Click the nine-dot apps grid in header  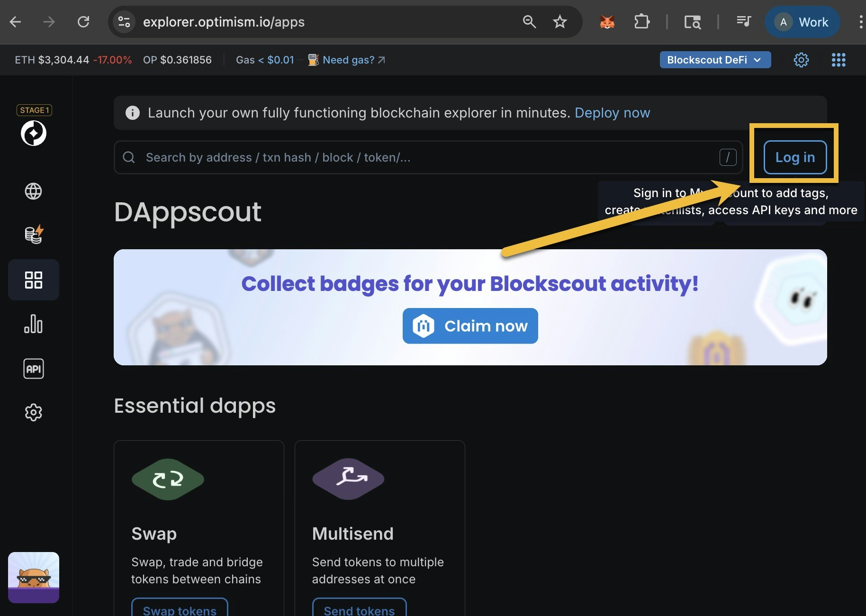(x=839, y=60)
